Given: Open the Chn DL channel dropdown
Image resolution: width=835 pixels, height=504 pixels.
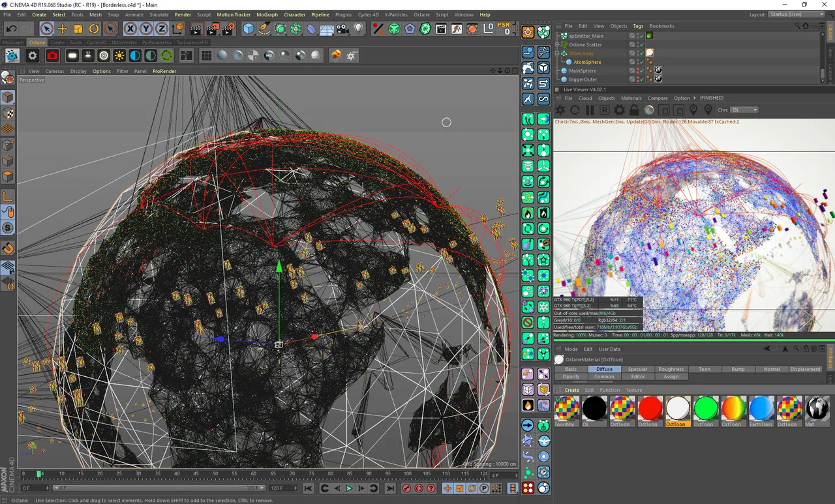Looking at the screenshot, I should [744, 110].
